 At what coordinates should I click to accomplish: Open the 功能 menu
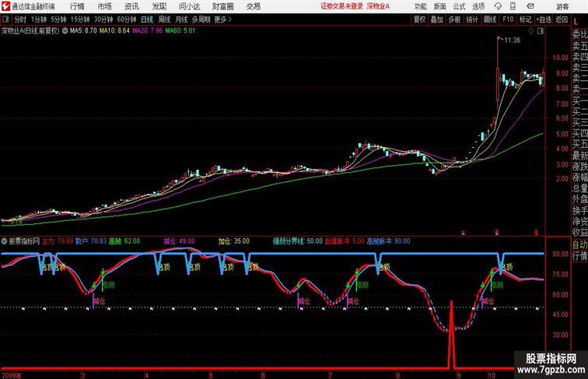pyautogui.click(x=421, y=6)
